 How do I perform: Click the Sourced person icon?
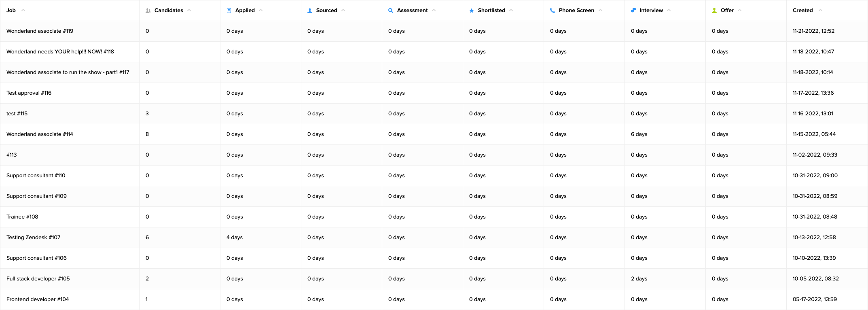coord(310,11)
